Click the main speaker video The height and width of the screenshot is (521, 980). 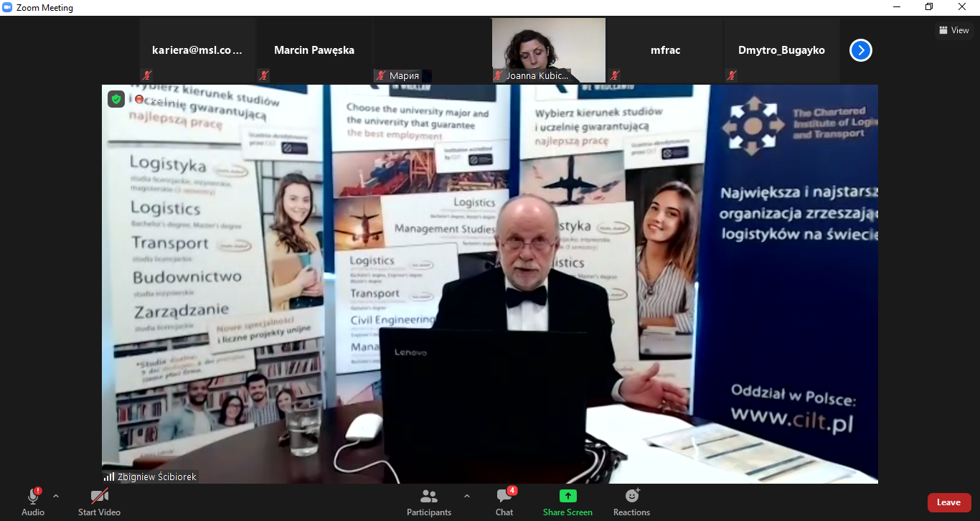coord(490,283)
